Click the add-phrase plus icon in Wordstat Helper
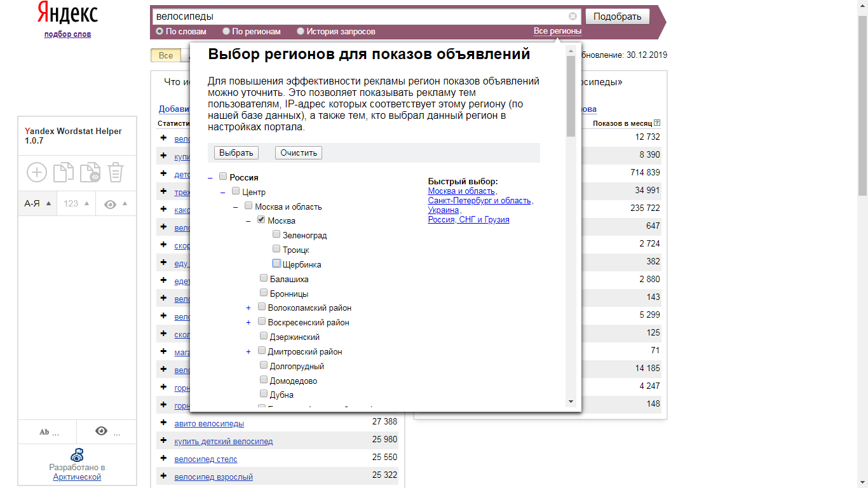Viewport: 868px width, 488px height. 37,172
